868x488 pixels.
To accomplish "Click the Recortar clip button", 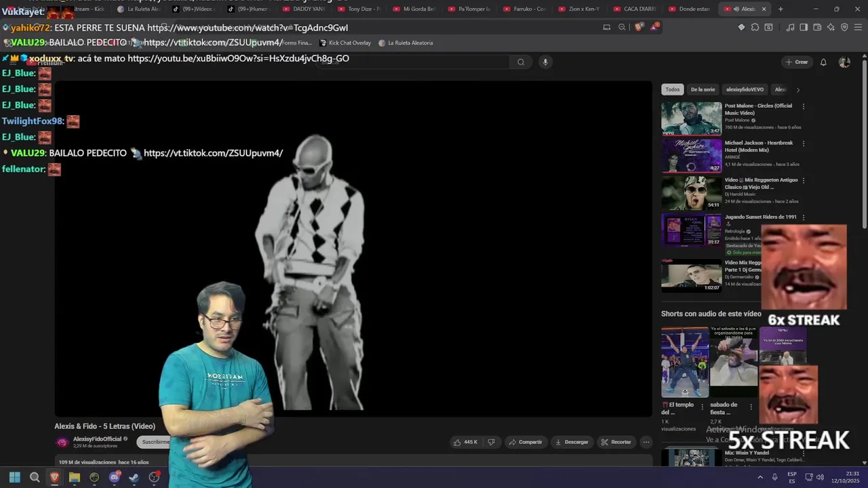I will [x=616, y=442].
